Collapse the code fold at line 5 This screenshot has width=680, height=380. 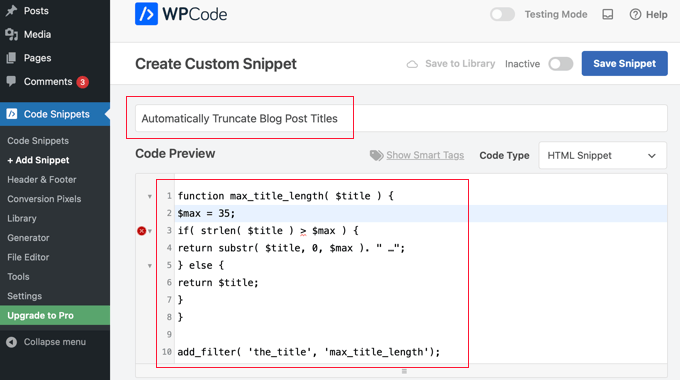coord(150,266)
